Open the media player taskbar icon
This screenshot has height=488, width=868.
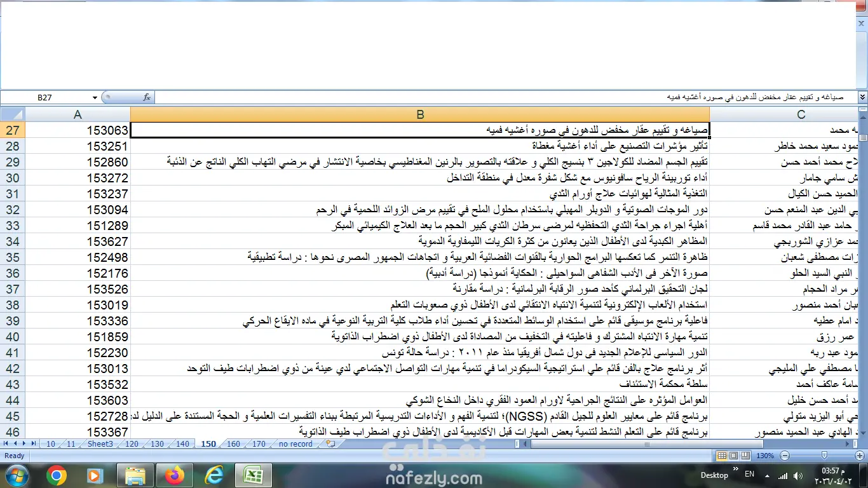(x=94, y=475)
